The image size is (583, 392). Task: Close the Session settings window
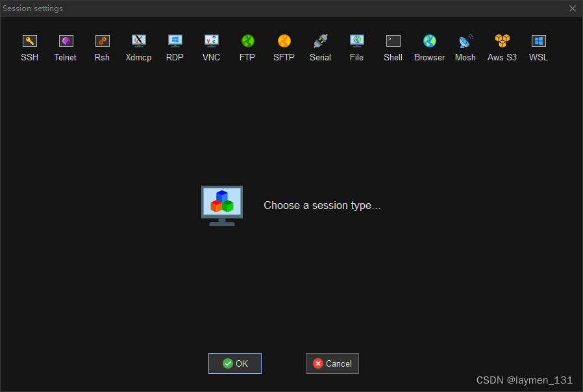coord(572,8)
